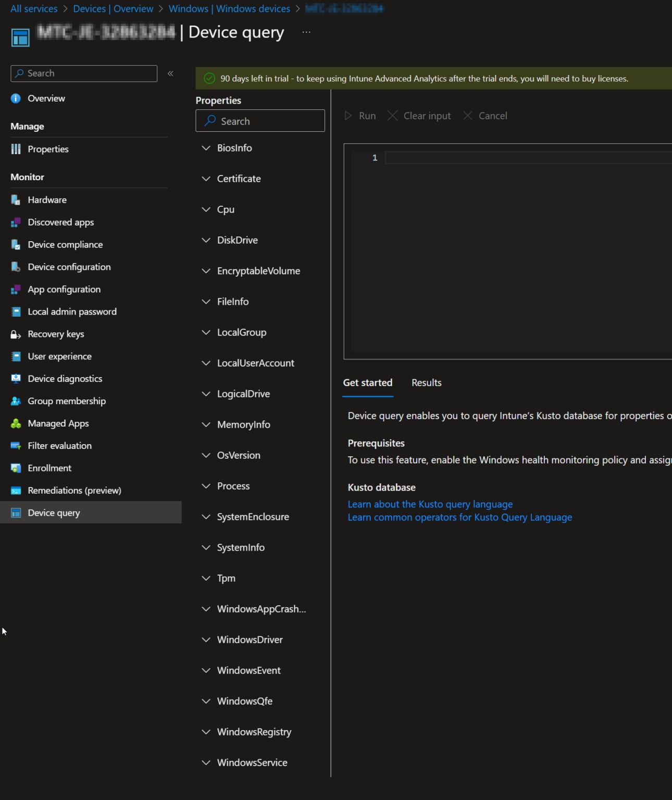Image resolution: width=672 pixels, height=800 pixels.
Task: Open Managed Apps
Action: [x=58, y=423]
